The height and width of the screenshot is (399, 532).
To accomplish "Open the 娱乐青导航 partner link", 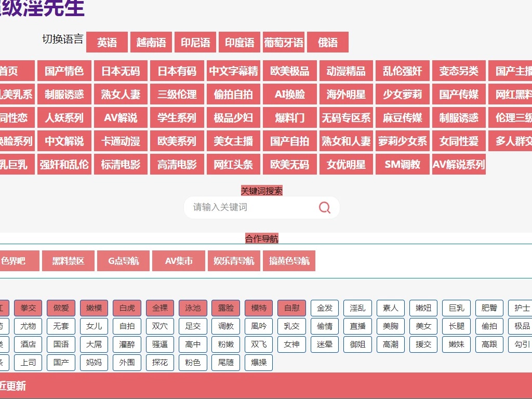I will [234, 261].
